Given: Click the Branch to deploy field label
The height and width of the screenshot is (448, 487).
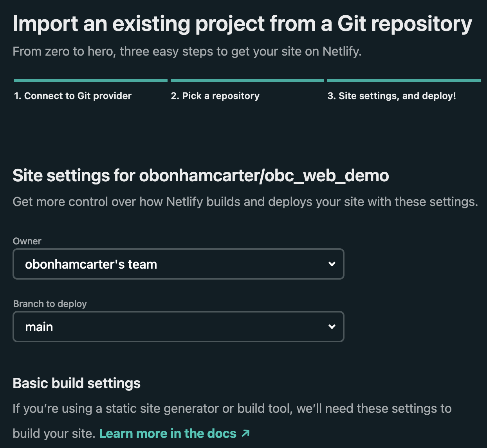Looking at the screenshot, I should click(50, 304).
